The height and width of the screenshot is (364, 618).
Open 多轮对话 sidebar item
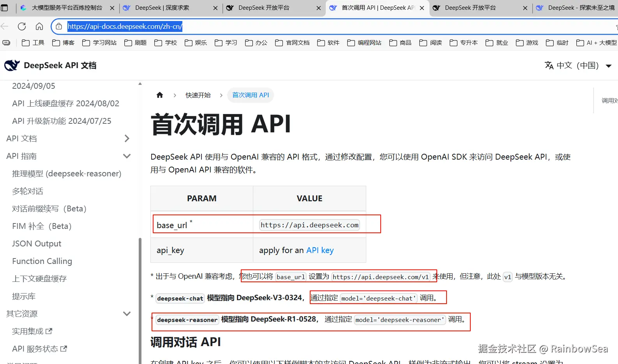pos(28,191)
